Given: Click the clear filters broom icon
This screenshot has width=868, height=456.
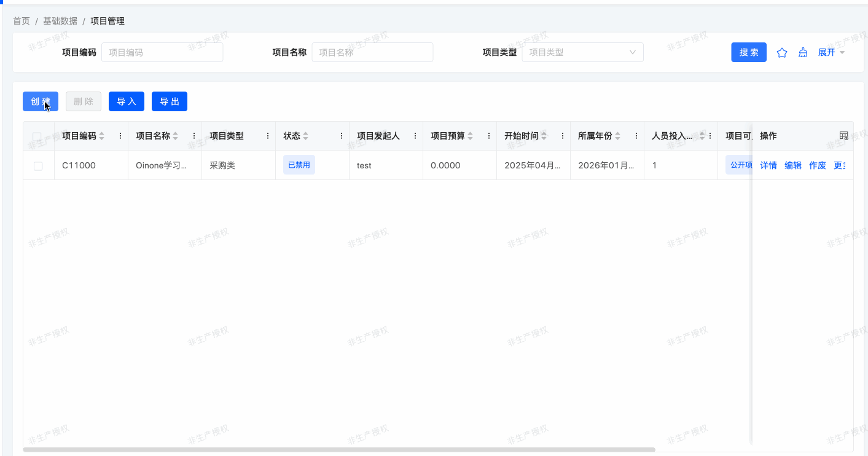Looking at the screenshot, I should [x=802, y=53].
